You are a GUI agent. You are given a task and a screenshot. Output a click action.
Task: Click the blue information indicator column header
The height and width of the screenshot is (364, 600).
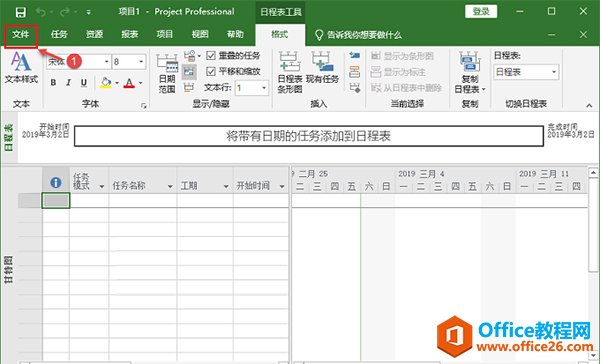pos(56,183)
